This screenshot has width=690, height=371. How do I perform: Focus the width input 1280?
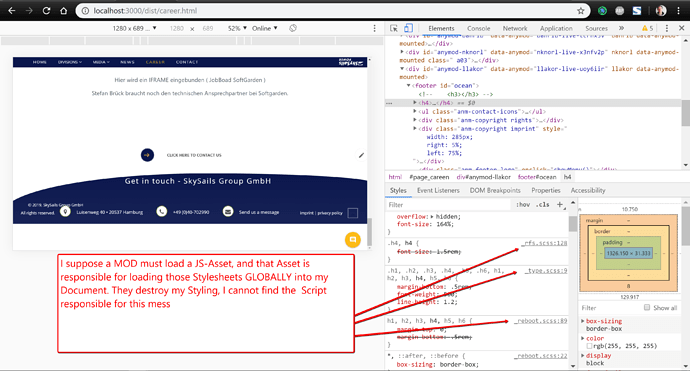tap(176, 28)
